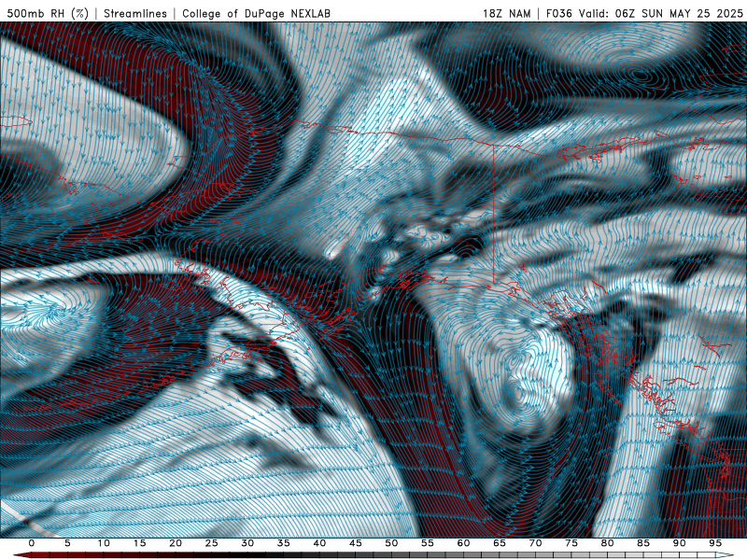The image size is (747, 560).
Task: Click the '40' value on the color scale
Action: 319,543
